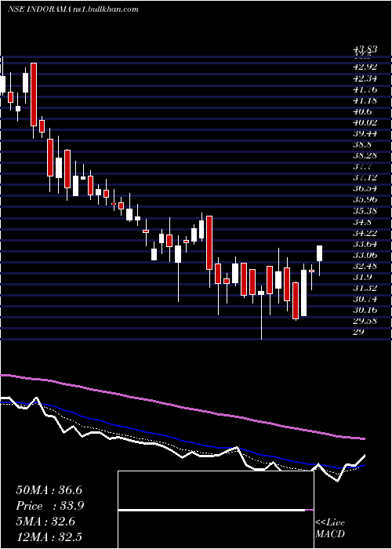Click the 37.7 price label
This screenshot has width=392, height=549.
pos(363,166)
